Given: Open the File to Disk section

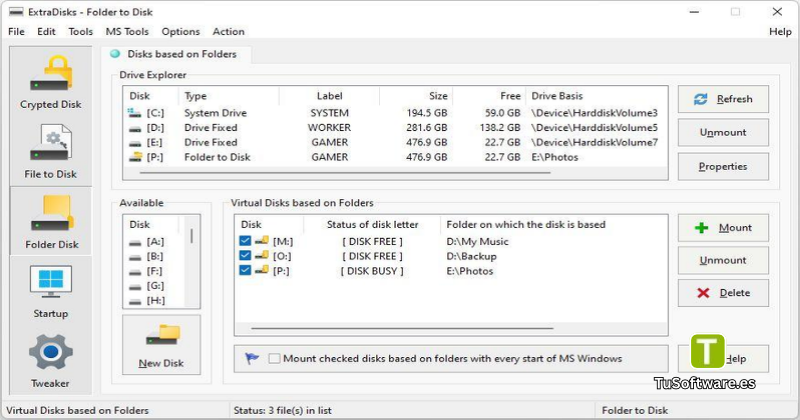Looking at the screenshot, I should point(51,151).
